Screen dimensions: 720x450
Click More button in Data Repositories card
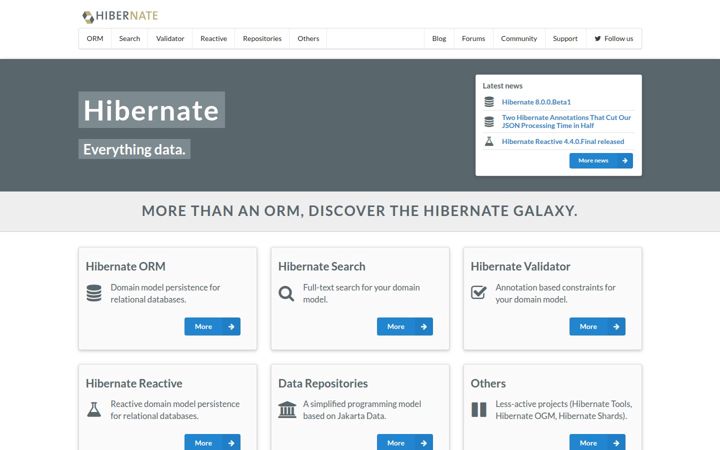(405, 443)
